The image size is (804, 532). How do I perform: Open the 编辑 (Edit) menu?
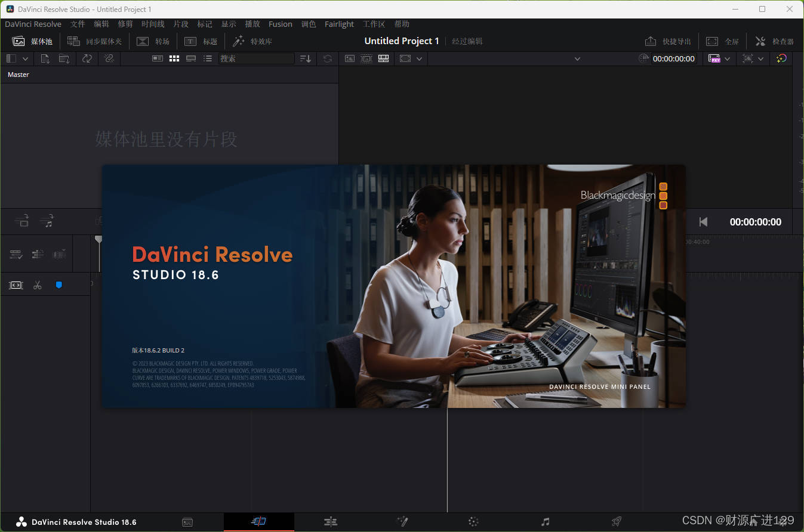[101, 24]
